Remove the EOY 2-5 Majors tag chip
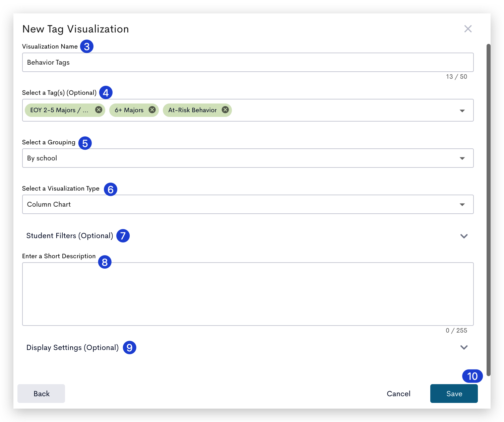 (99, 110)
